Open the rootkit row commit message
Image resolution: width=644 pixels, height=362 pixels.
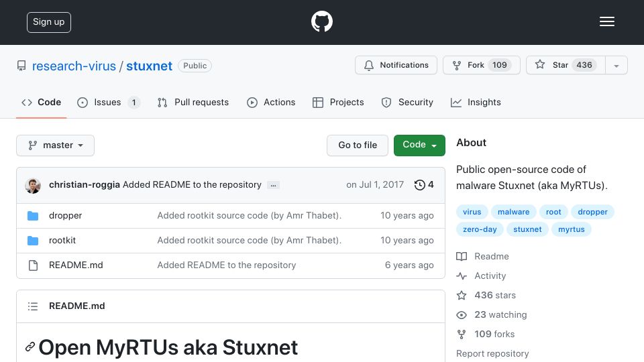click(x=250, y=240)
